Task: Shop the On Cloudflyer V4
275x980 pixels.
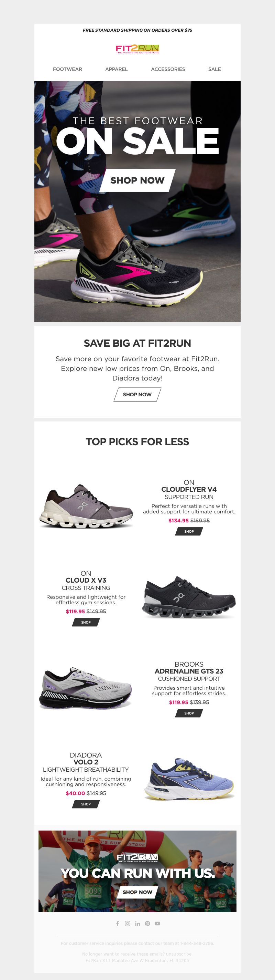Action: click(x=189, y=531)
